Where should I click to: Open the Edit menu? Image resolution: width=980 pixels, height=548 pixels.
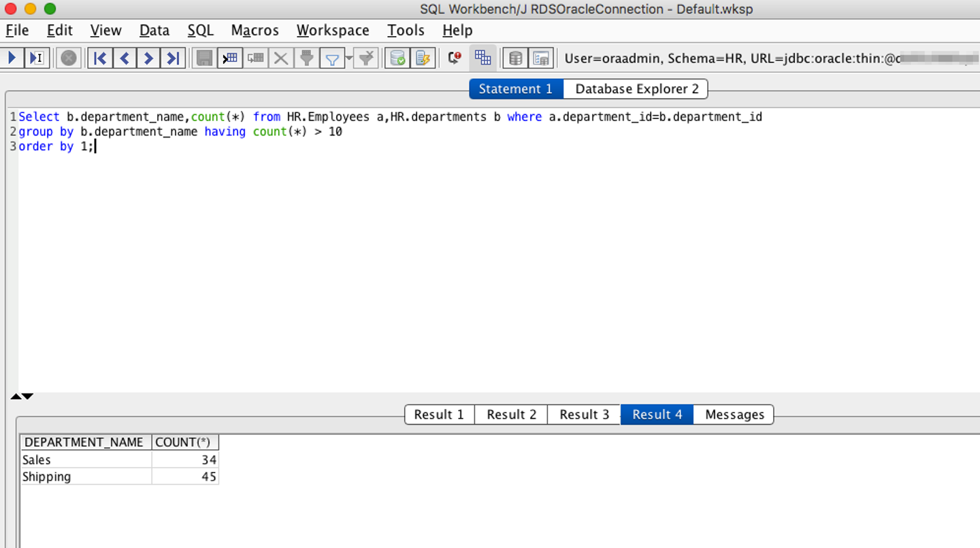coord(60,31)
